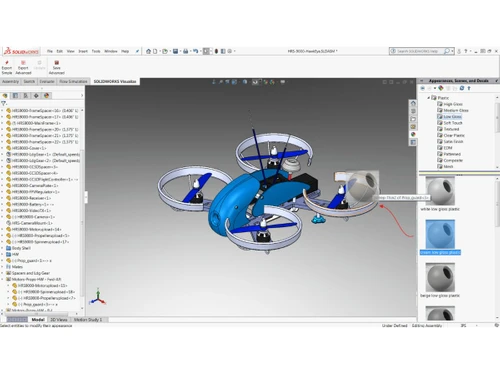The width and height of the screenshot is (500, 375).
Task: Open the File Explorer folder tab in the task pane
Action: 413,119
